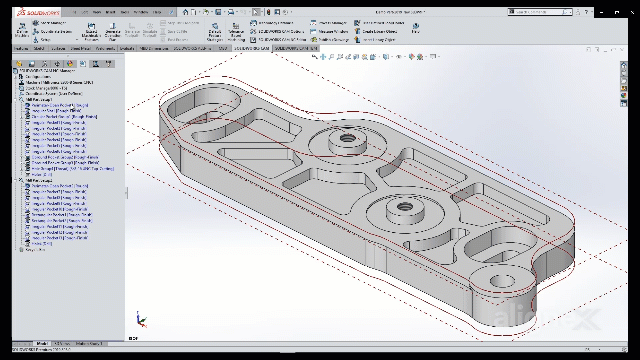Switch to the SOLIDWORKS CAM TBM tab
640x360 pixels.
tap(296, 48)
